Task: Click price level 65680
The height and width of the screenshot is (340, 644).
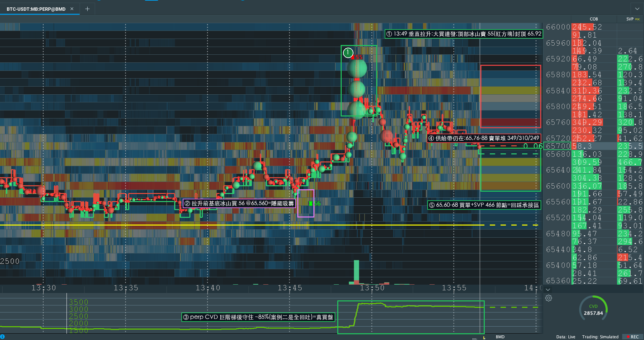Action: pos(558,154)
